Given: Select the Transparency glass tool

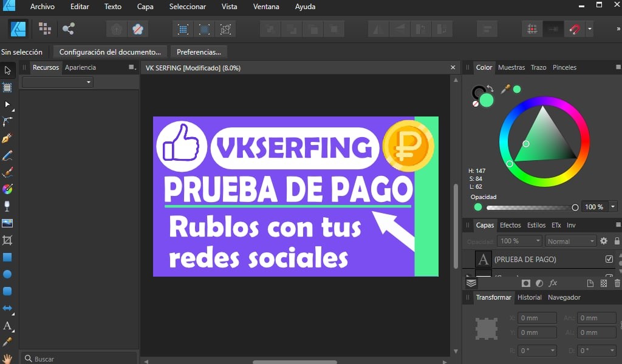Looking at the screenshot, I should tap(7, 206).
